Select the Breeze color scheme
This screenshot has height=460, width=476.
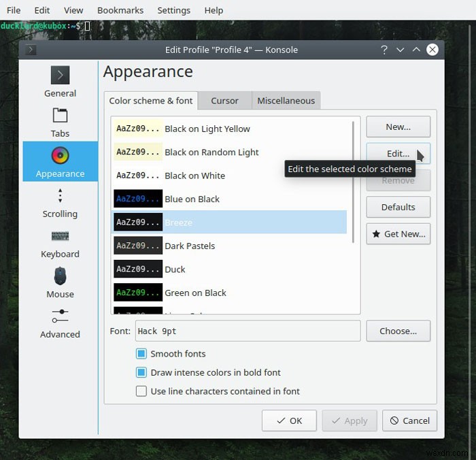(x=230, y=222)
